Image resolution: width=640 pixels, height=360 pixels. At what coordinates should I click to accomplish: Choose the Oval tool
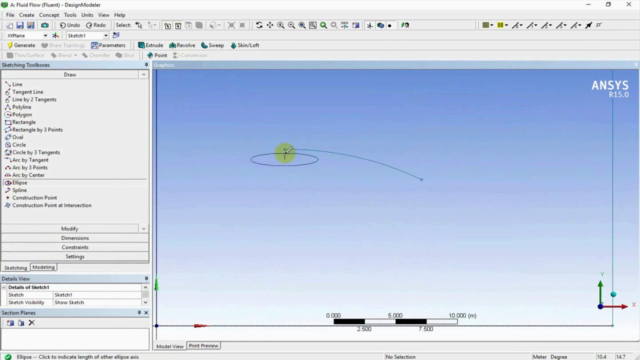(14, 137)
